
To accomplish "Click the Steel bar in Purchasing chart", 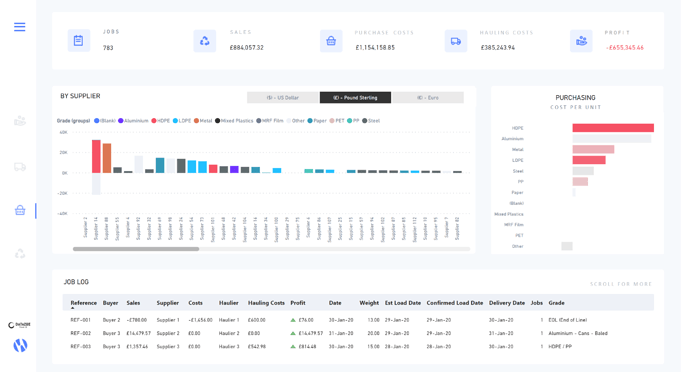I will [x=583, y=171].
